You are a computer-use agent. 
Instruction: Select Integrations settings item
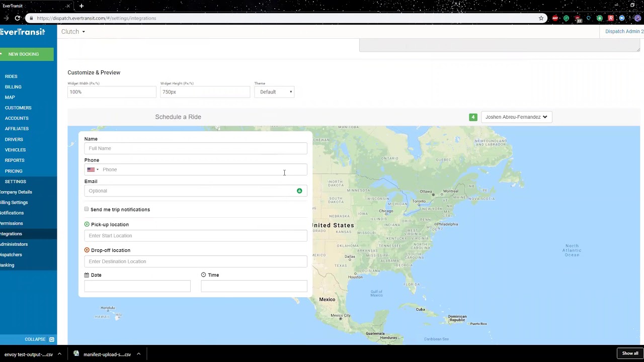tap(11, 234)
